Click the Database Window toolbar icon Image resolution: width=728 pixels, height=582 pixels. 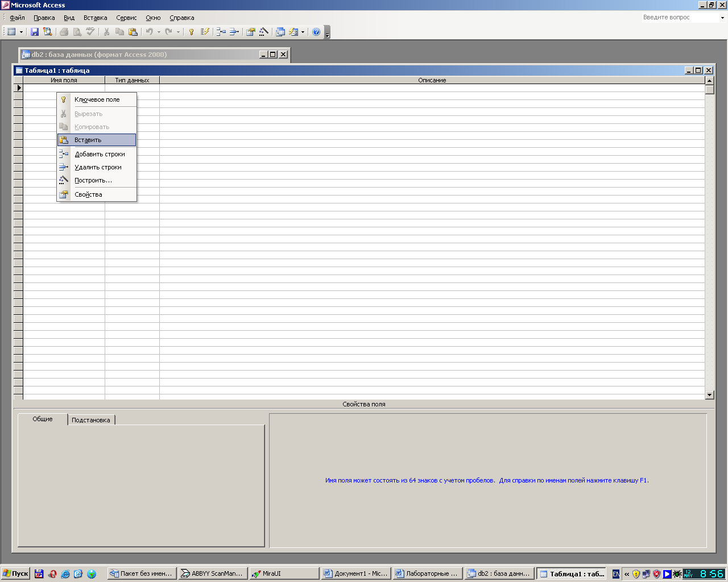click(x=280, y=32)
